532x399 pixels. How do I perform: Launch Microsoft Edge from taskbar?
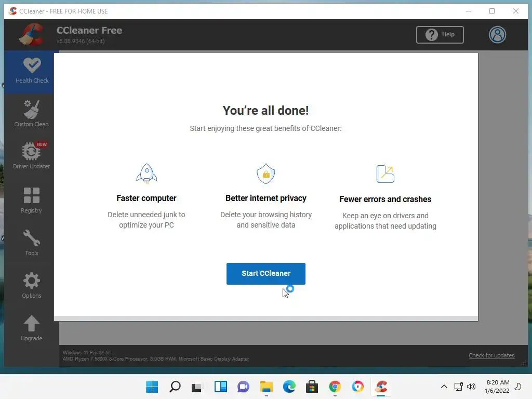(289, 387)
